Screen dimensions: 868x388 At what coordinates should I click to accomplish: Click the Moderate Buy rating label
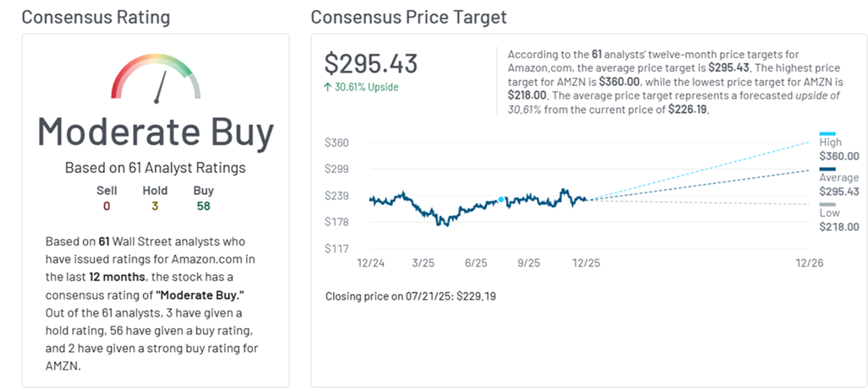[x=156, y=132]
